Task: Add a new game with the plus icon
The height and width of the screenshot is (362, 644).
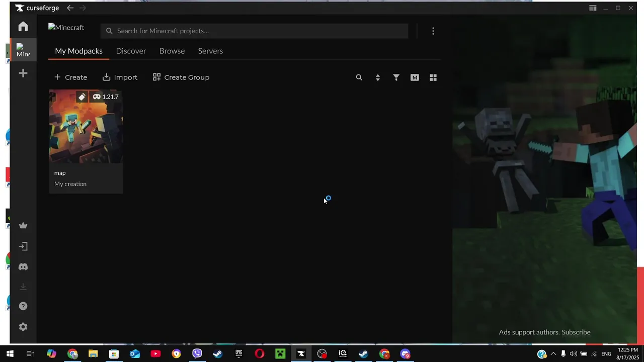Action: click(x=23, y=73)
